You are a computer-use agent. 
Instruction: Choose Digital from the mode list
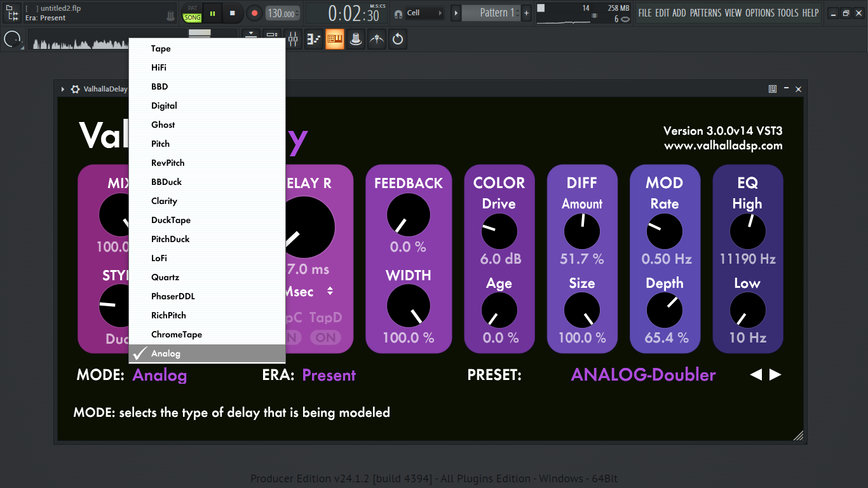pos(207,105)
